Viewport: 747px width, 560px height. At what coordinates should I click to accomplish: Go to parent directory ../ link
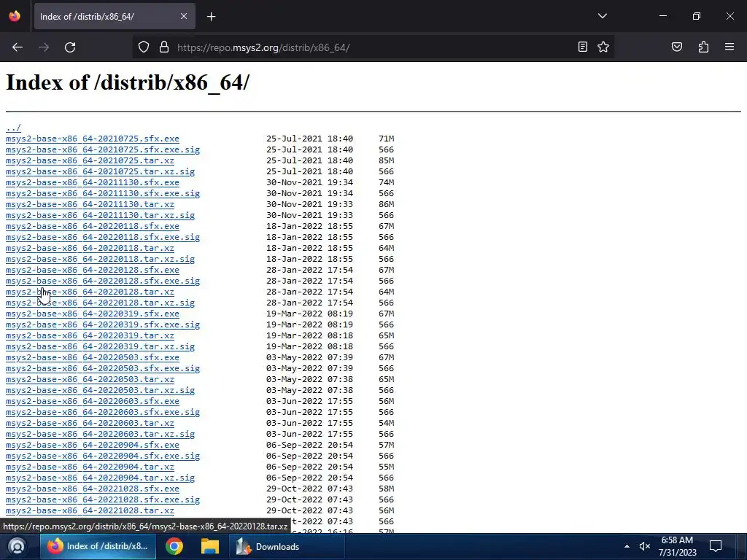pos(13,128)
